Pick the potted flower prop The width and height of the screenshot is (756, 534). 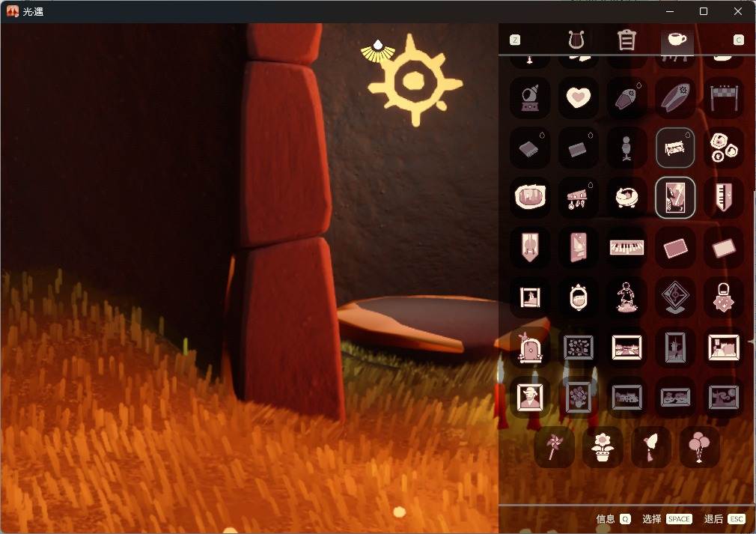pos(603,447)
